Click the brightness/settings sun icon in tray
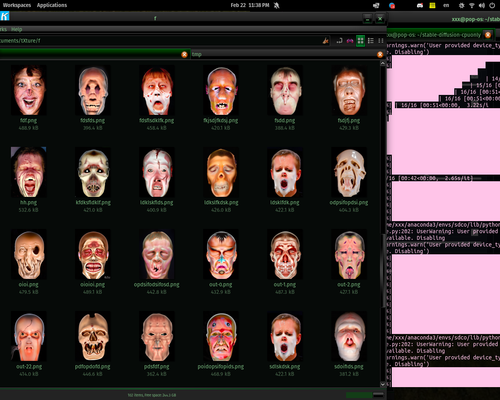 [x=462, y=5]
